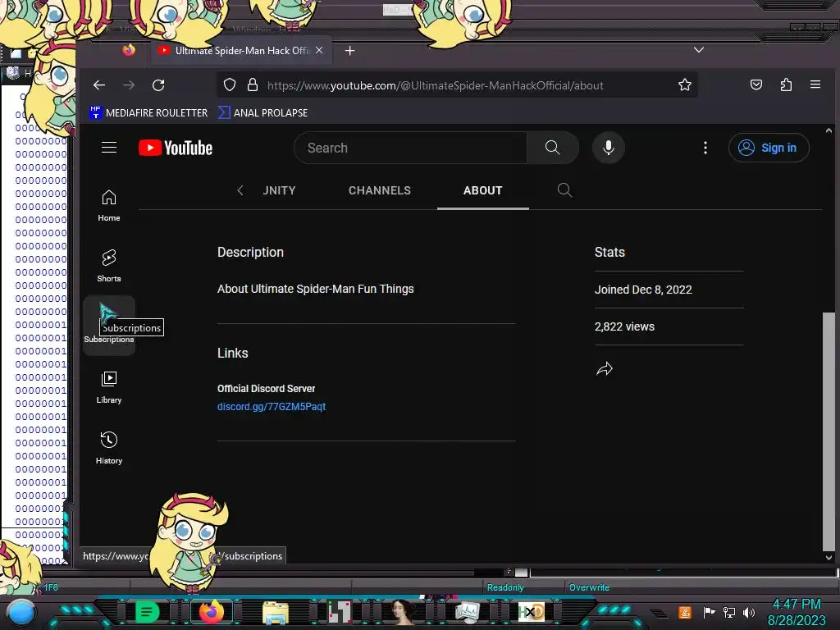Image resolution: width=840 pixels, height=630 pixels.
Task: Reload the current YouTube page
Action: pos(158,85)
